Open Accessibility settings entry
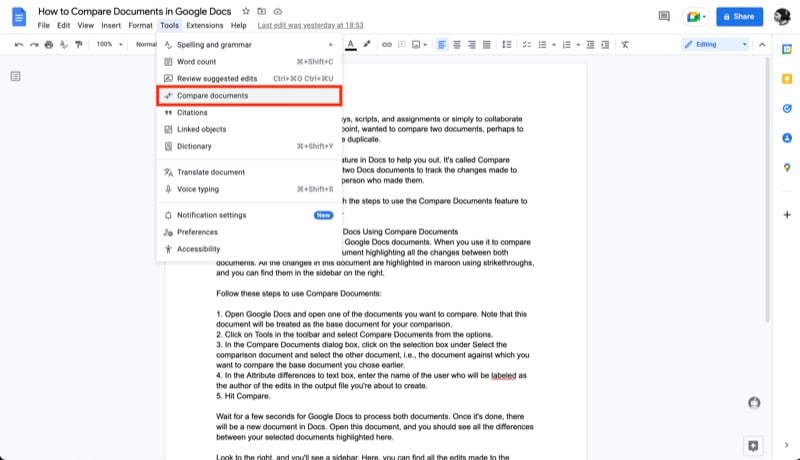Image resolution: width=800 pixels, height=460 pixels. pyautogui.click(x=249, y=249)
